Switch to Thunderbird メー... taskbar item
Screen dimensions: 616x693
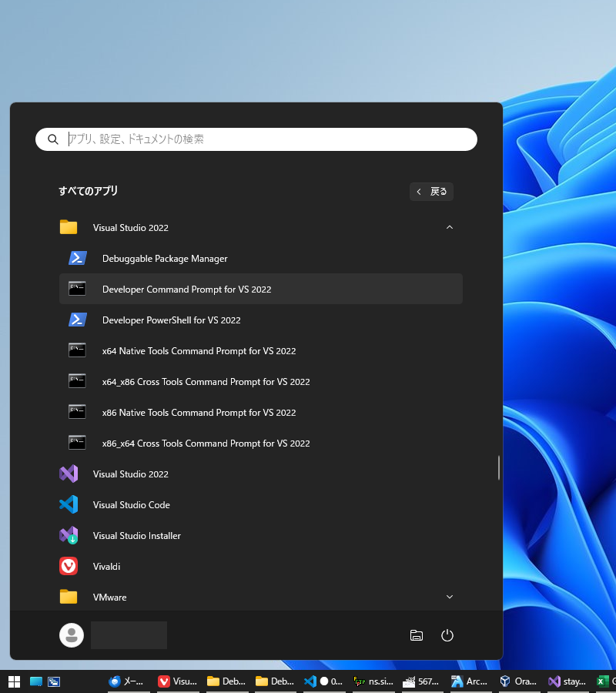(127, 681)
